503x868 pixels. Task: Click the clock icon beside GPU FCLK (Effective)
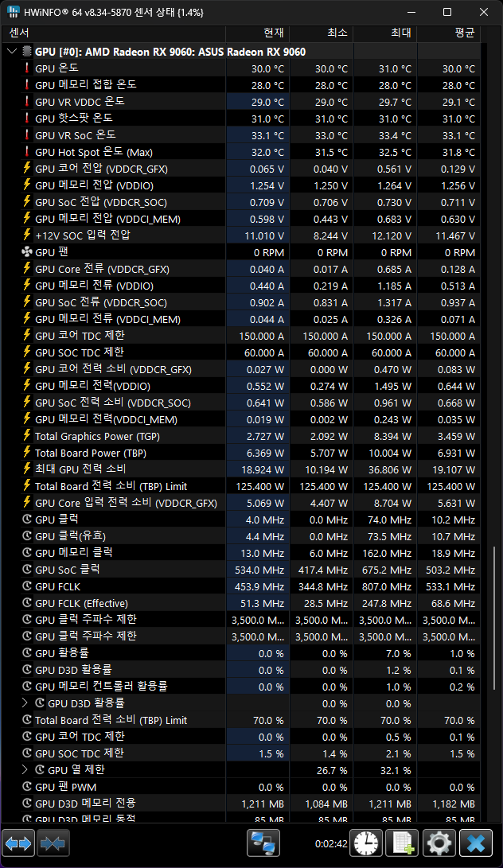(26, 603)
